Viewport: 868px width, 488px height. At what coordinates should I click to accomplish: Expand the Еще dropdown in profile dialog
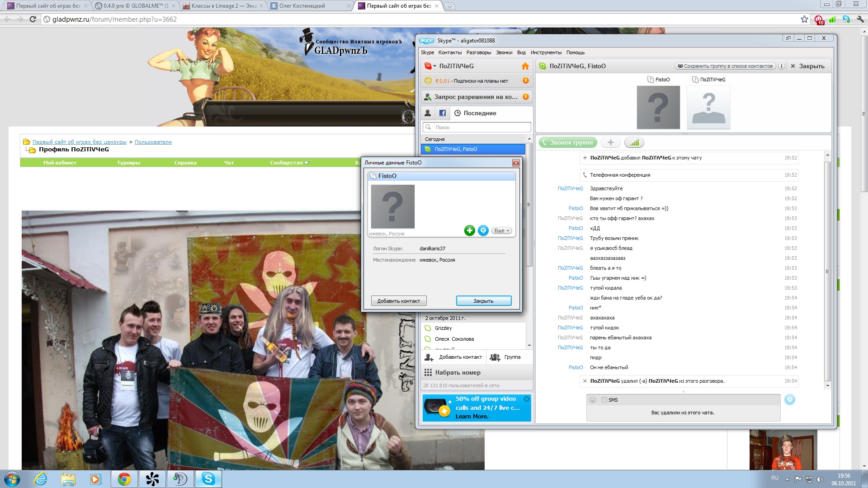click(x=501, y=231)
